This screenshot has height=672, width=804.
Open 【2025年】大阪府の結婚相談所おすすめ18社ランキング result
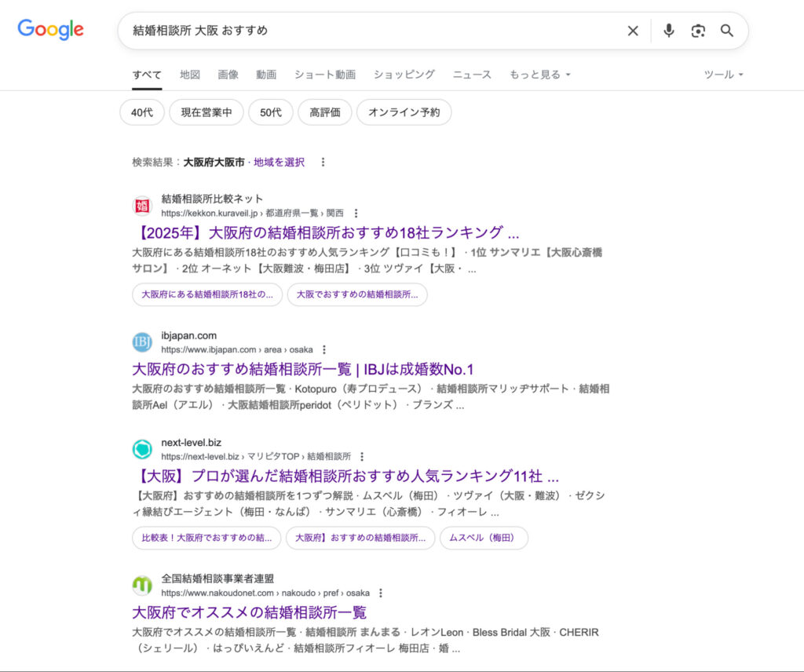tap(326, 233)
